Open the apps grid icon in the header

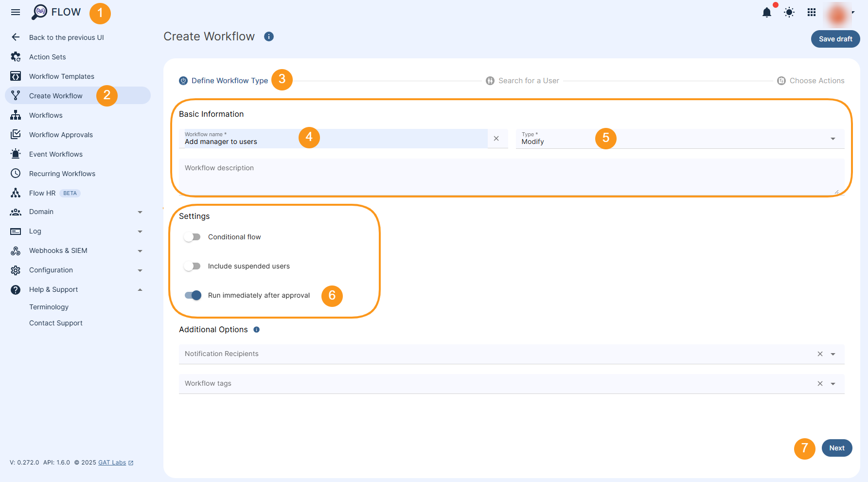811,12
